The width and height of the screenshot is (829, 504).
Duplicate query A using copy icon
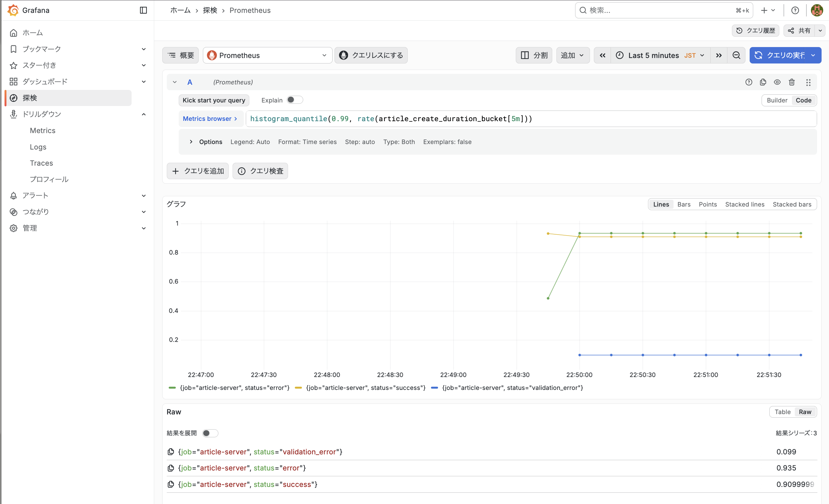(x=763, y=82)
